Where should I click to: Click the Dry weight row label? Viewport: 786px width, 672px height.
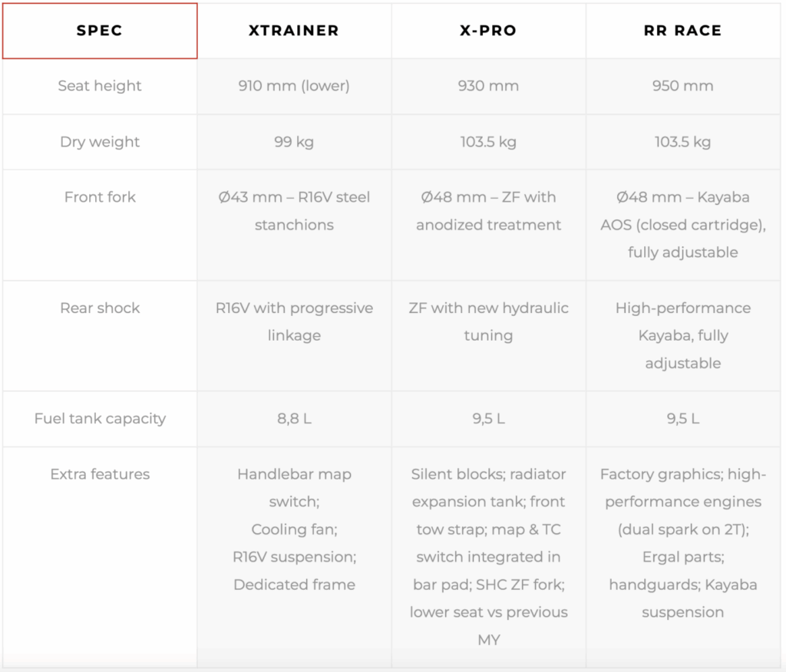(100, 142)
